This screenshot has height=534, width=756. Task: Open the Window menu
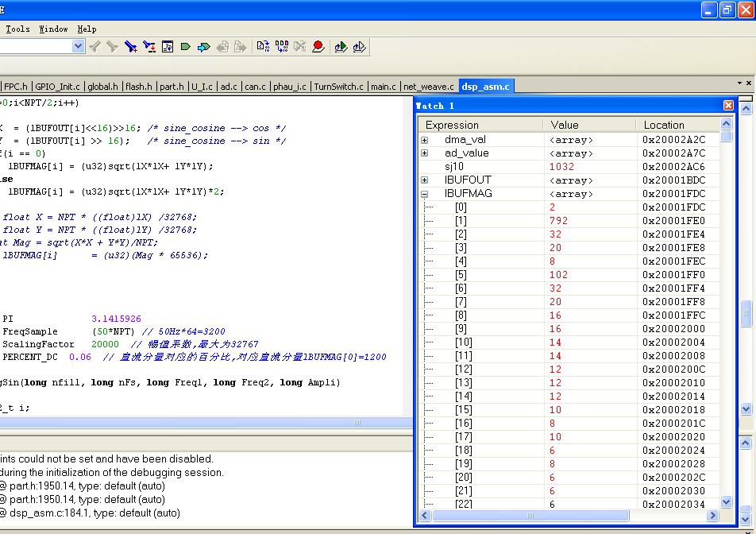pos(53,29)
